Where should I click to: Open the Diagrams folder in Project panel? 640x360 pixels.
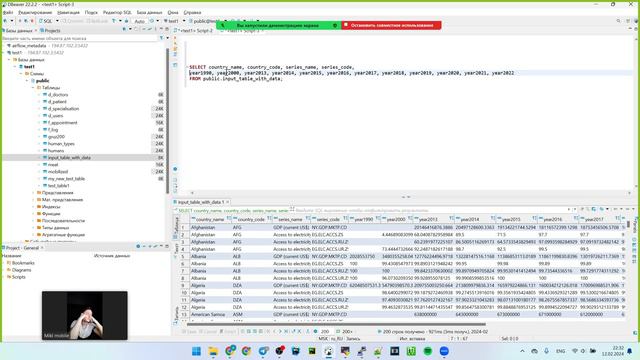point(21,270)
